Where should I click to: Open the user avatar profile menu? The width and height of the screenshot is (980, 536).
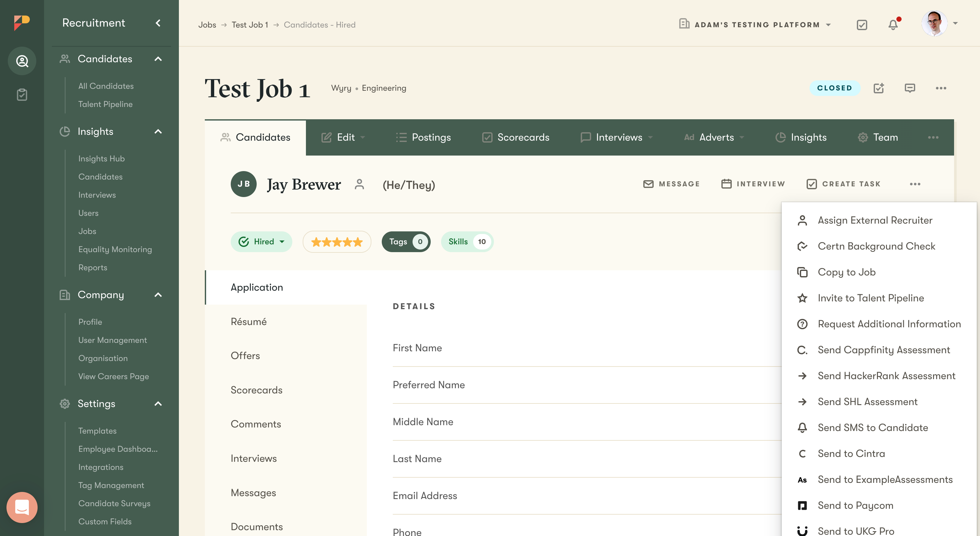coord(934,24)
